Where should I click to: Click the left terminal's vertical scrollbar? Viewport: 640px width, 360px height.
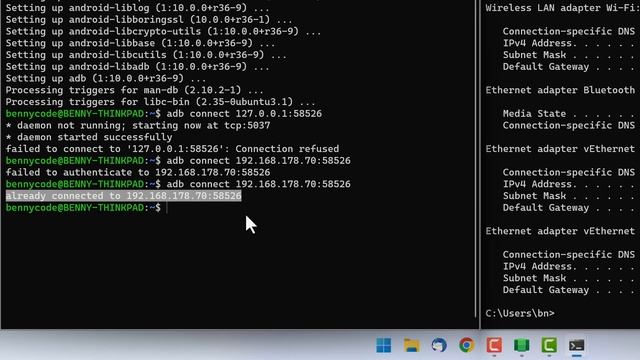476,159
